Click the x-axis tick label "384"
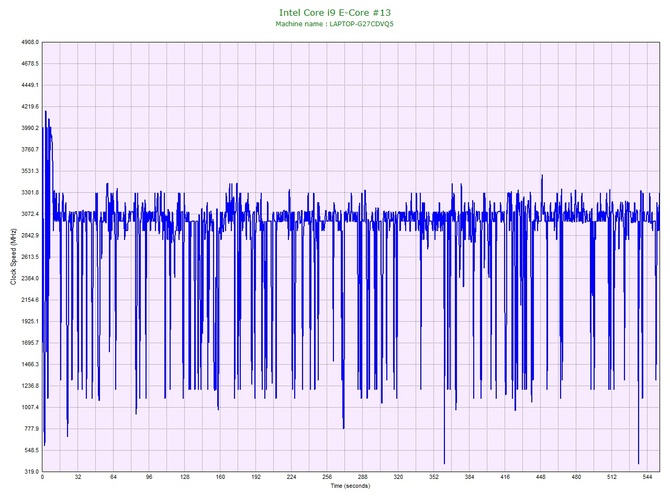The height and width of the screenshot is (503, 670). point(469,477)
